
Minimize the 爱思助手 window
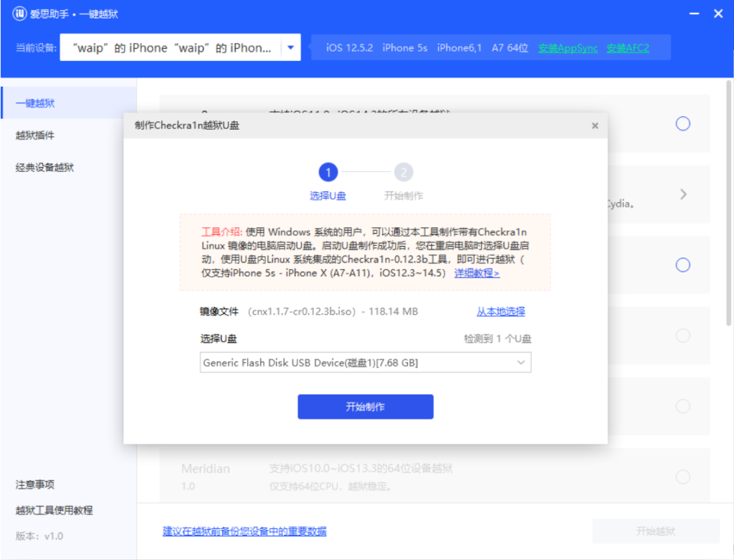click(x=692, y=14)
